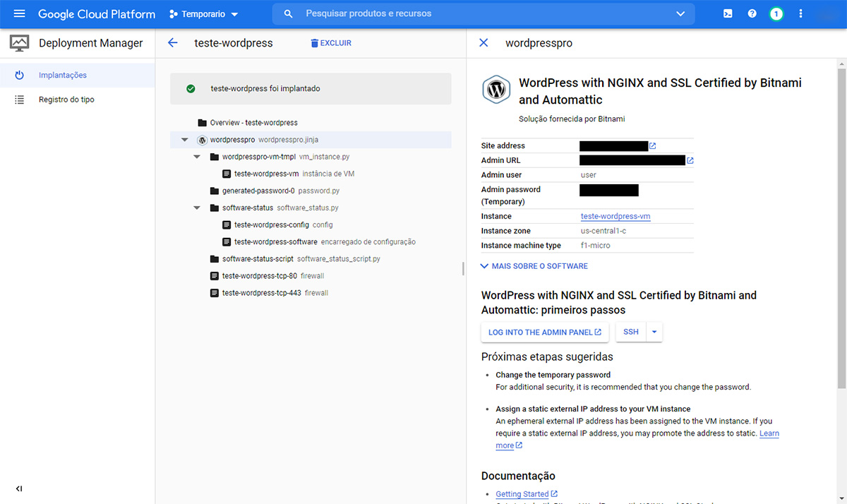The image size is (847, 504).
Task: Open the Help question mark menu
Action: (752, 13)
